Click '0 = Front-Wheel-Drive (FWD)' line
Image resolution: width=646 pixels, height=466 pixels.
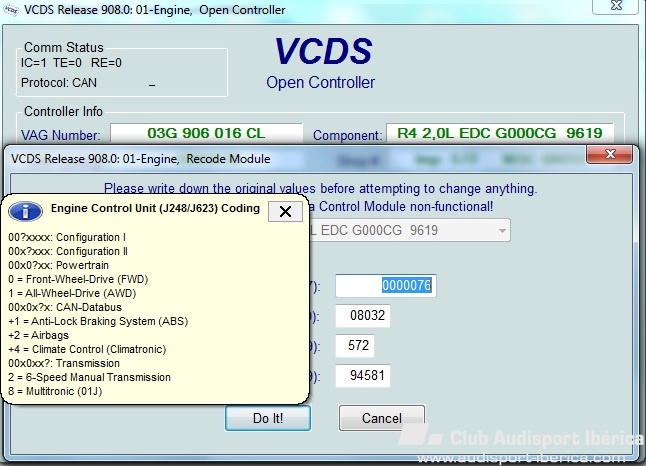(x=78, y=279)
